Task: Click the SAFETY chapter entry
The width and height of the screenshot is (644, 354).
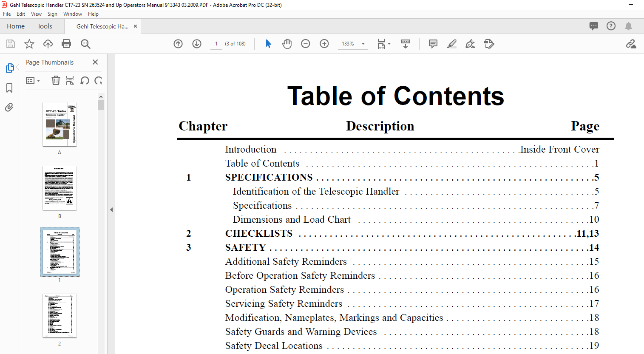Action: pos(246,247)
